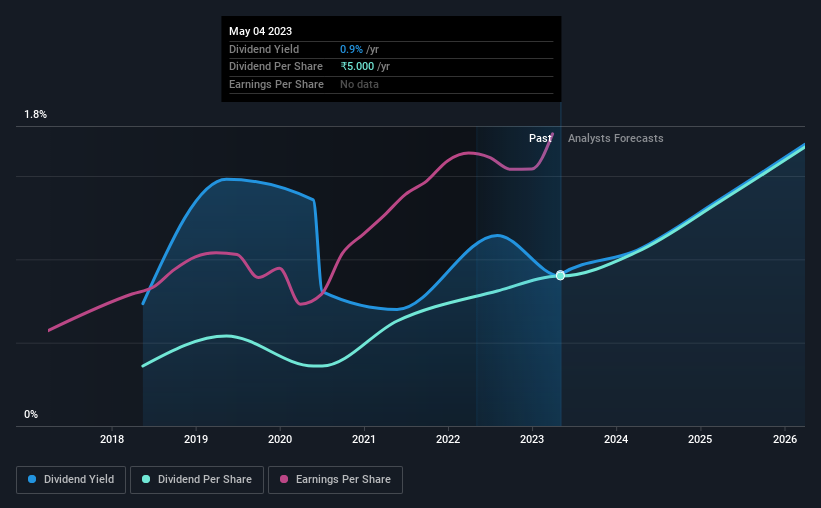
Task: Click the 2018 x-axis label
Action: point(112,439)
